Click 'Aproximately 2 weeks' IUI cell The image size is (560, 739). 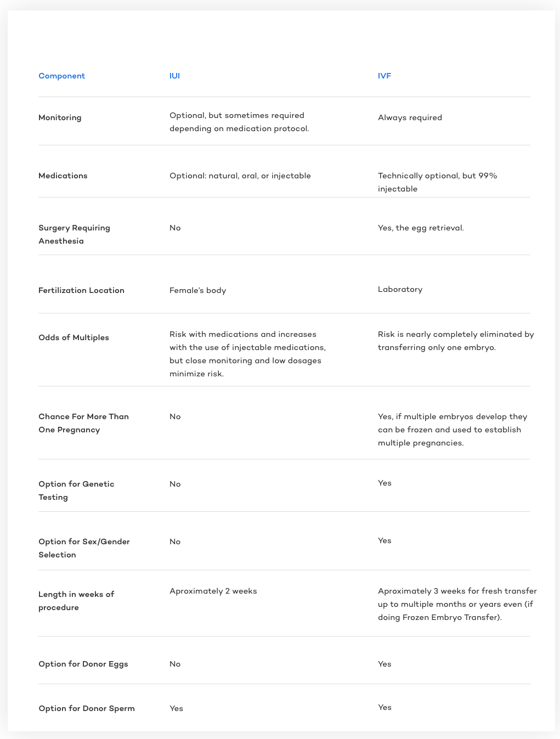tap(213, 591)
